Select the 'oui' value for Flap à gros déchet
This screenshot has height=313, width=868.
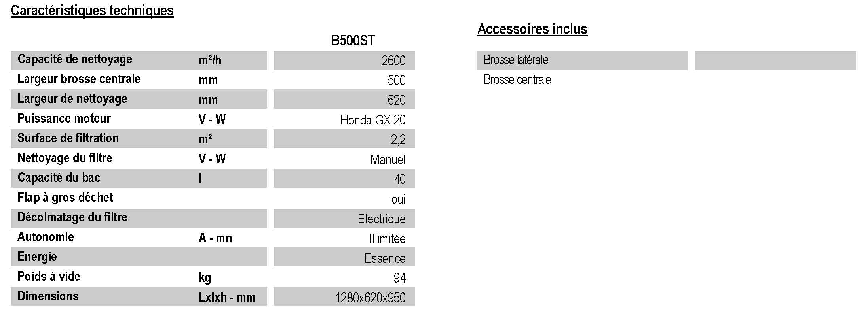pyautogui.click(x=398, y=199)
